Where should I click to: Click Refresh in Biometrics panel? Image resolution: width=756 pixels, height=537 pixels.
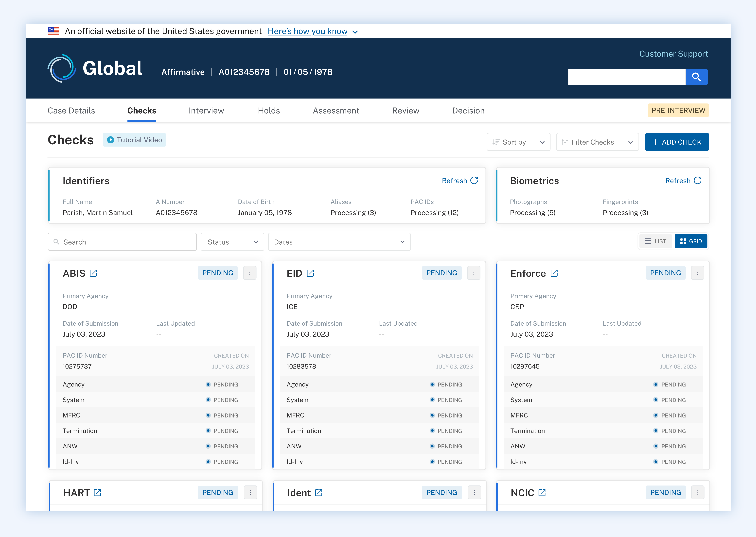click(x=678, y=181)
